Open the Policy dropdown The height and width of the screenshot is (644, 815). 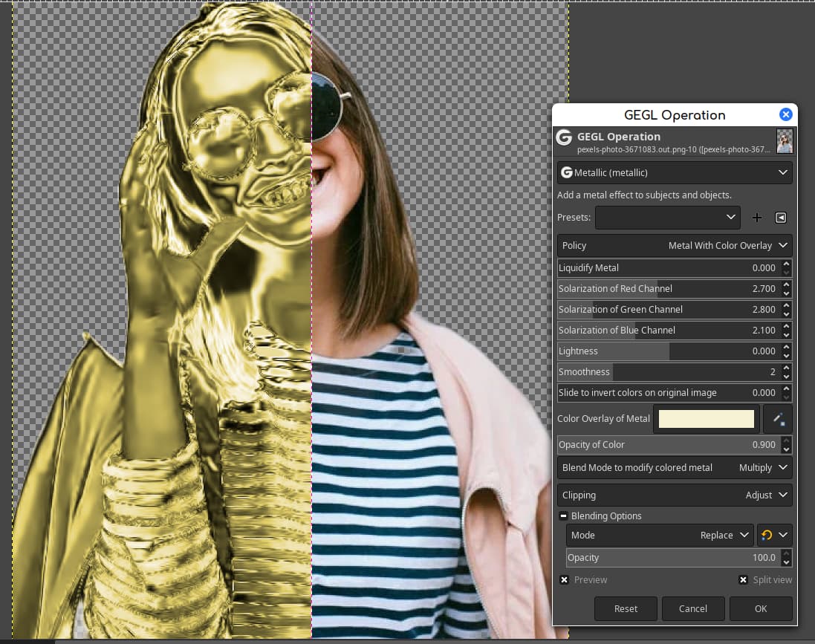click(x=675, y=245)
